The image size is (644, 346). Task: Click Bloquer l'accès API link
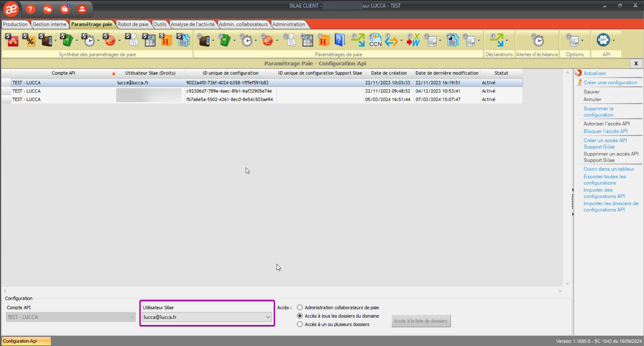(606, 131)
